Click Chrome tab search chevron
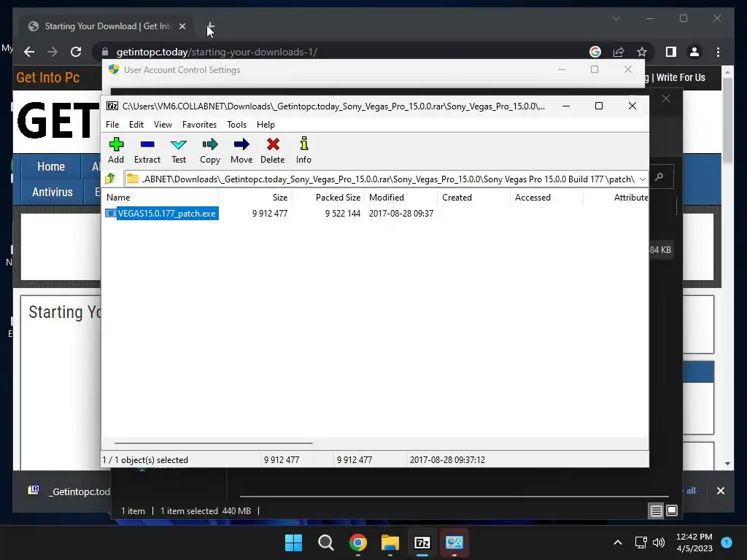747x560 pixels. pos(616,18)
